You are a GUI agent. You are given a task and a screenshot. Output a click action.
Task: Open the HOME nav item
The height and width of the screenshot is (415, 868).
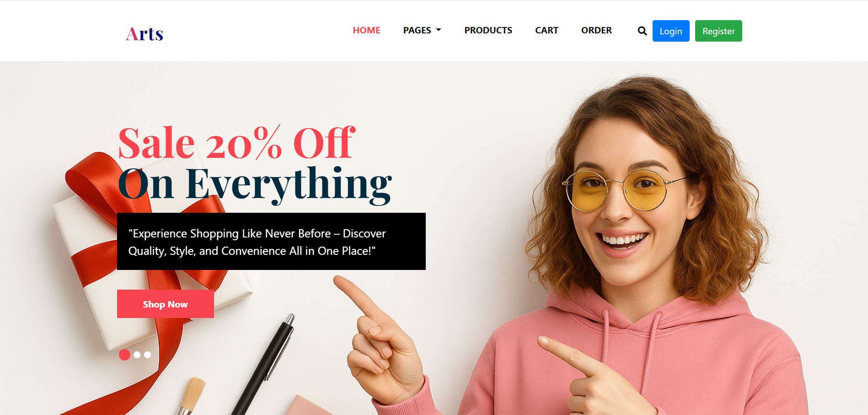366,30
